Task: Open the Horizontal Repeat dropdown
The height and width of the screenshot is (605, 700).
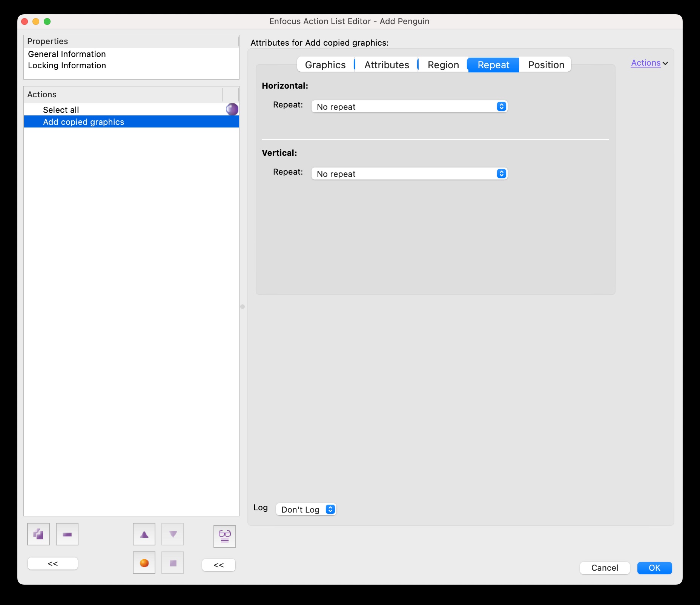Action: (x=409, y=107)
